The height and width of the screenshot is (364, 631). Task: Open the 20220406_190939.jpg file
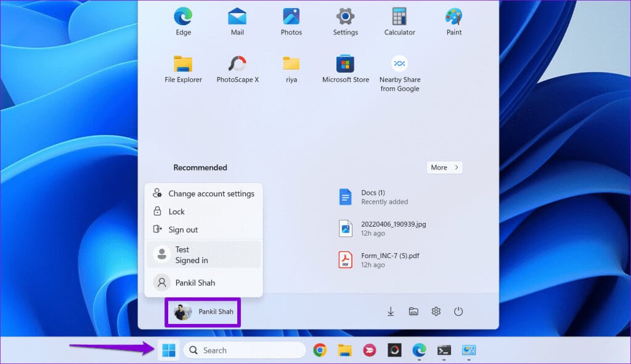coord(382,229)
